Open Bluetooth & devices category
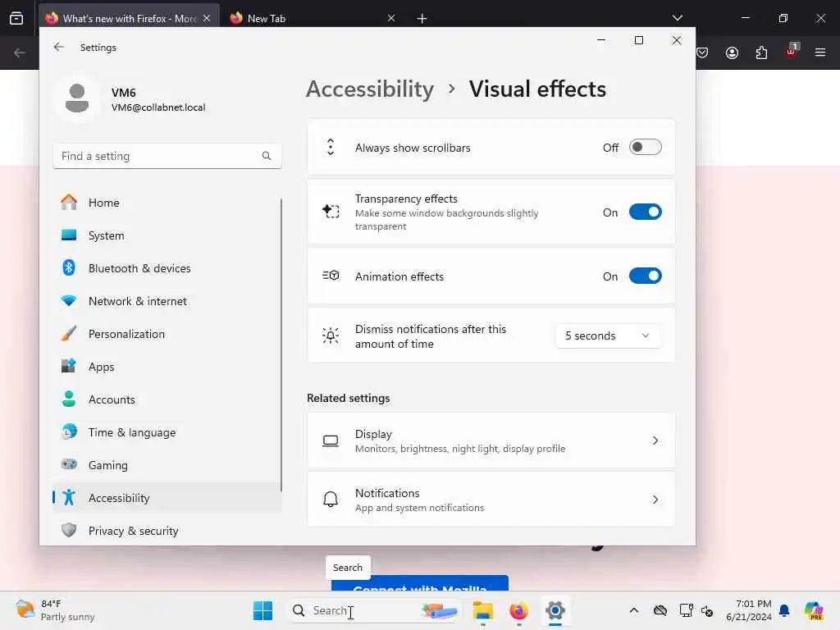The height and width of the screenshot is (630, 840). [167, 268]
